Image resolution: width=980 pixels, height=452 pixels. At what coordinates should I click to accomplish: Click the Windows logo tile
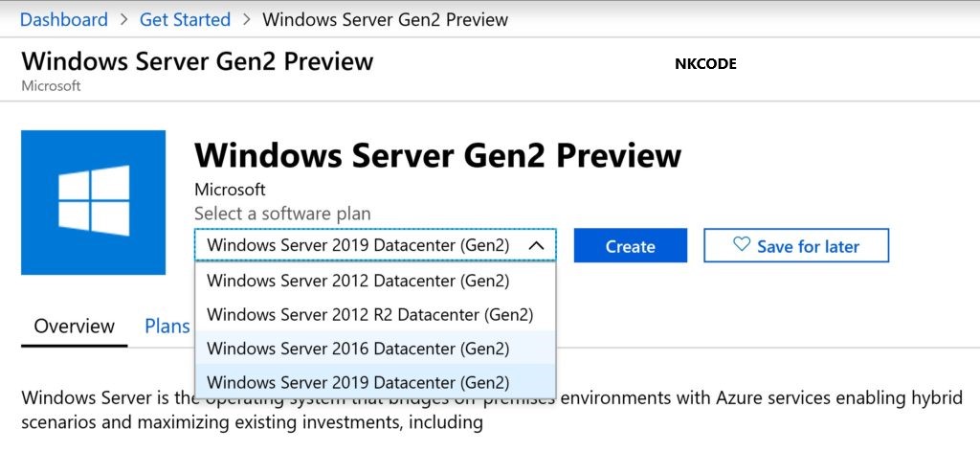pos(93,202)
